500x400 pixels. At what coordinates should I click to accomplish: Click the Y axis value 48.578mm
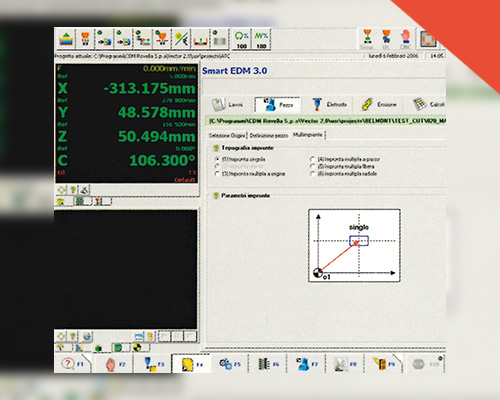(x=157, y=112)
